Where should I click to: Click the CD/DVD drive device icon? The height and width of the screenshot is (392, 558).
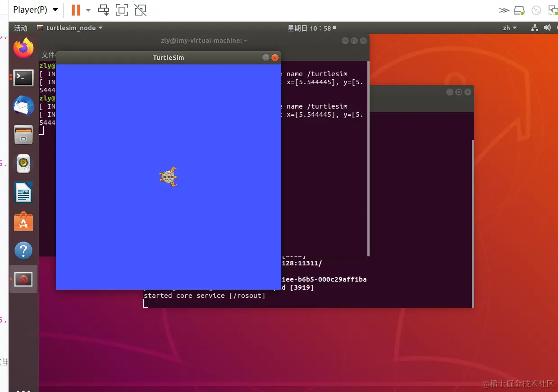536,10
